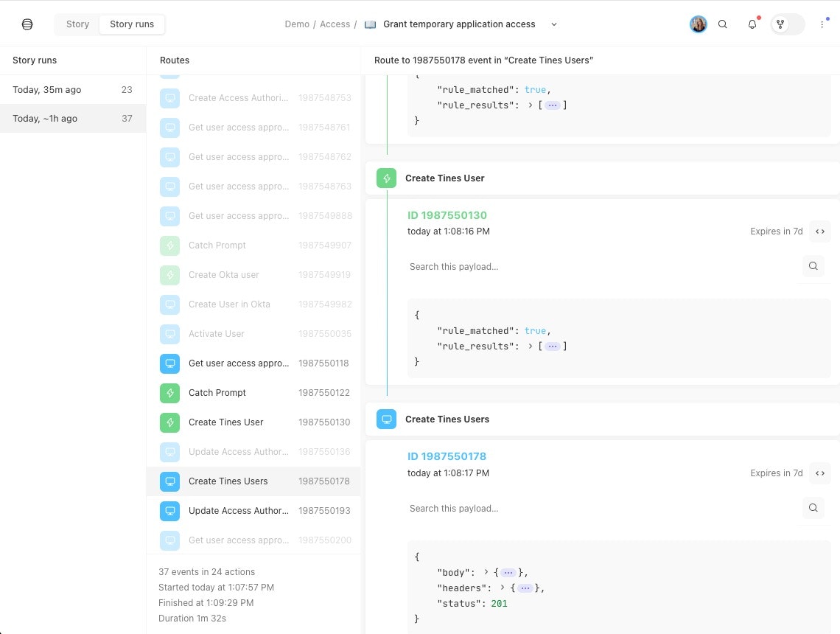Expand rule_results array under ID 1987550130
840x634 pixels.
(x=552, y=346)
